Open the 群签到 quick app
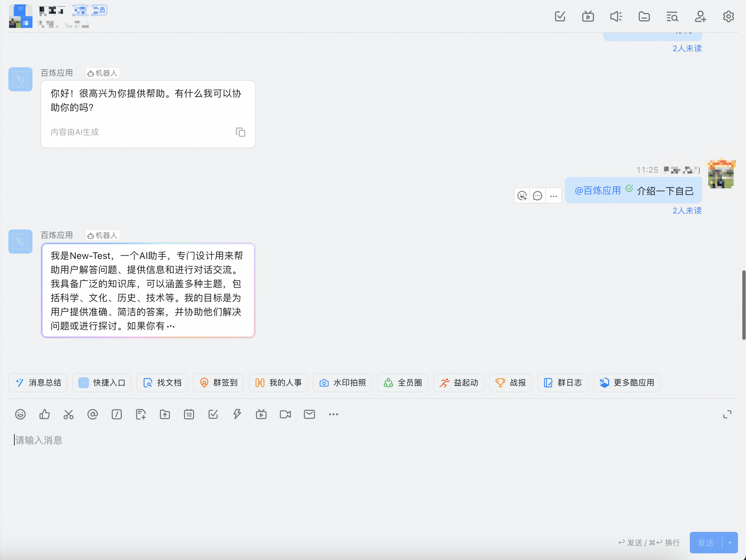Viewport: 746px width, 560px height. pyautogui.click(x=218, y=383)
